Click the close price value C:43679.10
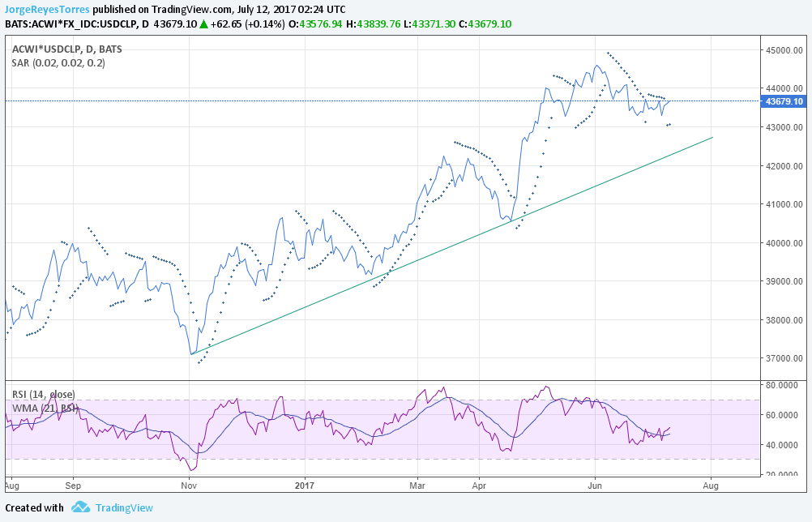Viewport: 812px width, 522px height. click(485, 24)
